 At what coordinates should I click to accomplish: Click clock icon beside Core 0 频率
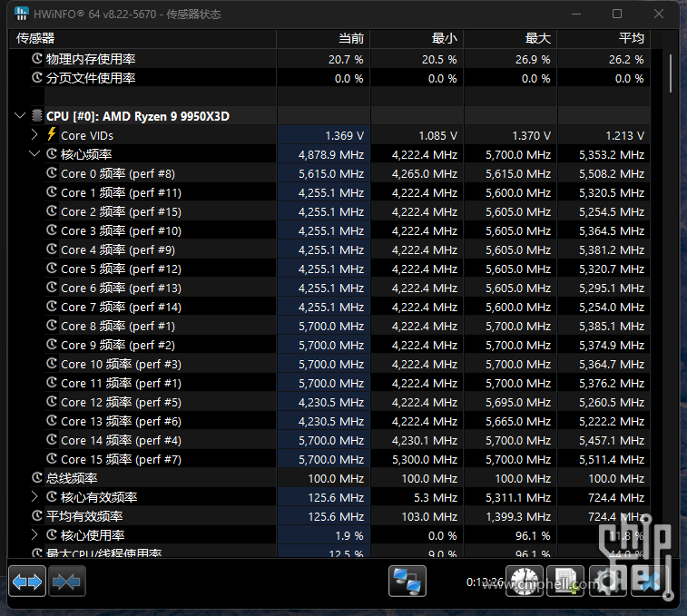(x=52, y=172)
